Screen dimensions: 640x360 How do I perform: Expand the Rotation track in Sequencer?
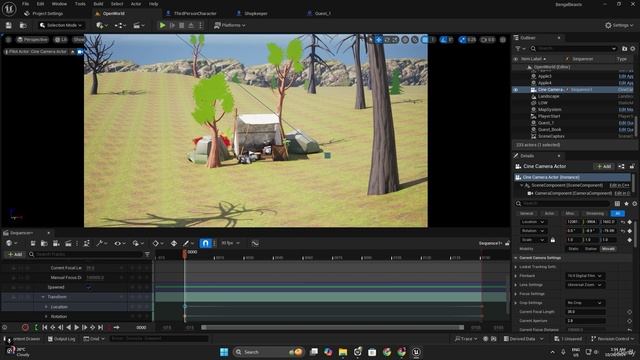point(46,316)
